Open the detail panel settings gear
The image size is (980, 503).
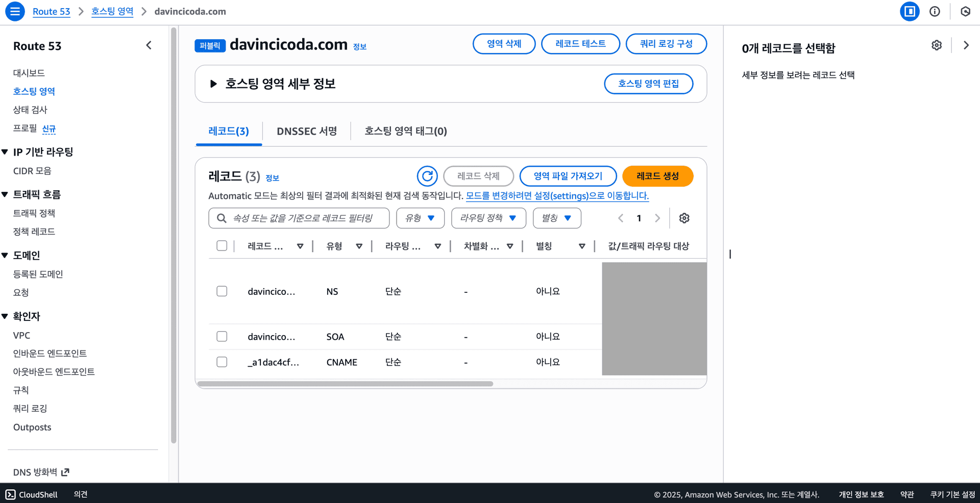click(937, 45)
